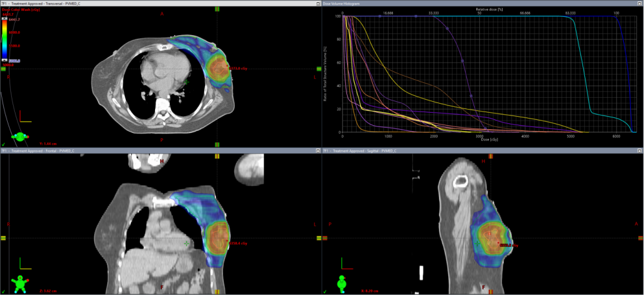The width and height of the screenshot is (644, 295).
Task: Click top green plane handle in Transversal view
Action: point(217,9)
